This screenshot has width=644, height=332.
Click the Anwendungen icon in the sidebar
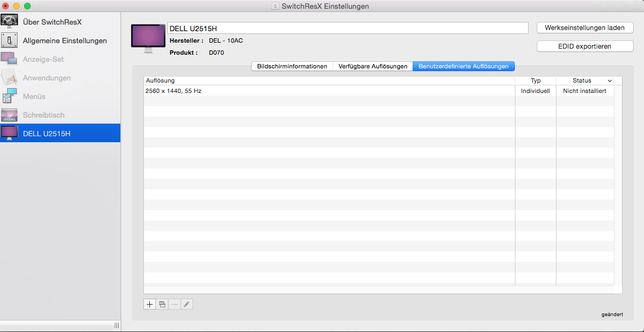(9, 78)
